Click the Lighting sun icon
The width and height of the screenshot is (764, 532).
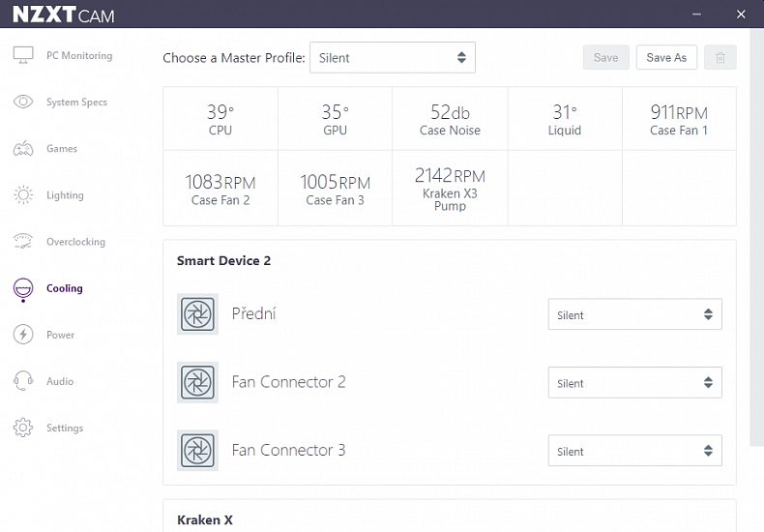point(23,195)
